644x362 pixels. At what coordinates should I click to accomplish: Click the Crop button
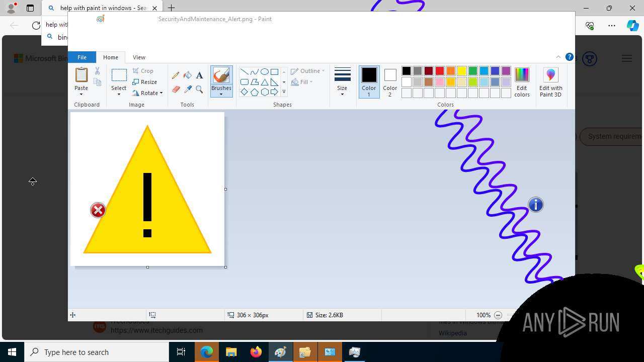143,71
